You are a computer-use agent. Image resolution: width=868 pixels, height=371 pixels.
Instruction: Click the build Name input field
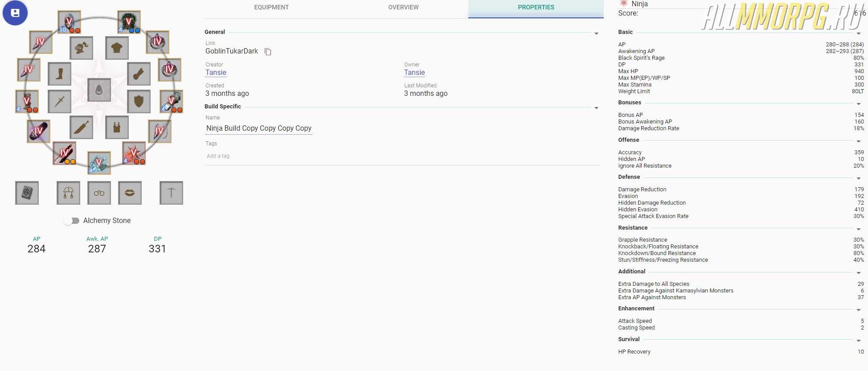[x=259, y=128]
